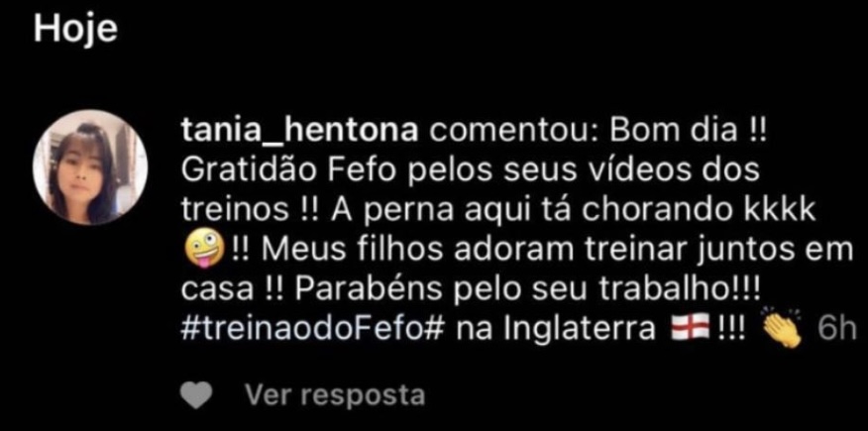The width and height of the screenshot is (868, 431).
Task: Tap the word Gratidão in the comment
Action: 250,172
